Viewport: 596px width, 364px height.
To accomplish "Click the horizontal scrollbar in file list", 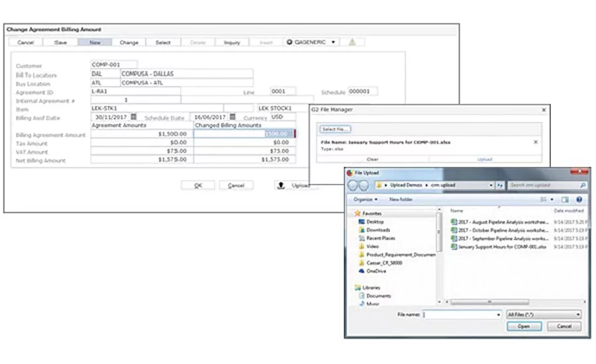I will (x=489, y=302).
